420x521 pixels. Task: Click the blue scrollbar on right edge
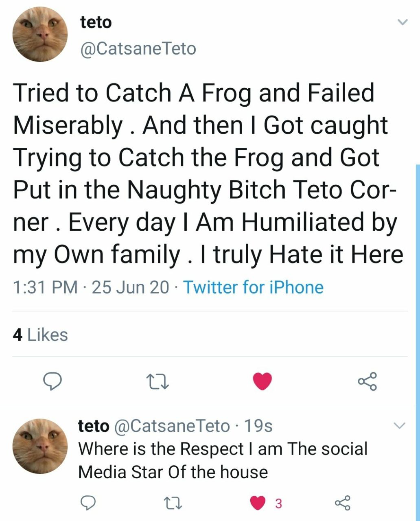pos(418,326)
